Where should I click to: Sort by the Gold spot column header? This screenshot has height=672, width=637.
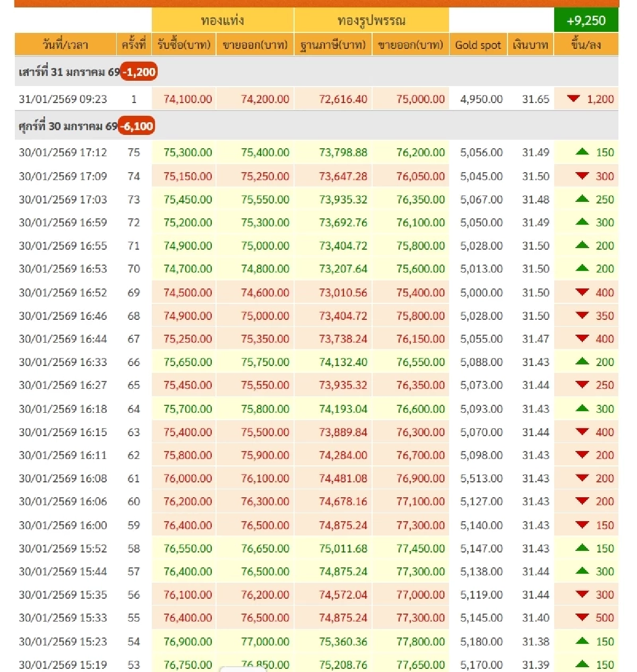coord(477,45)
